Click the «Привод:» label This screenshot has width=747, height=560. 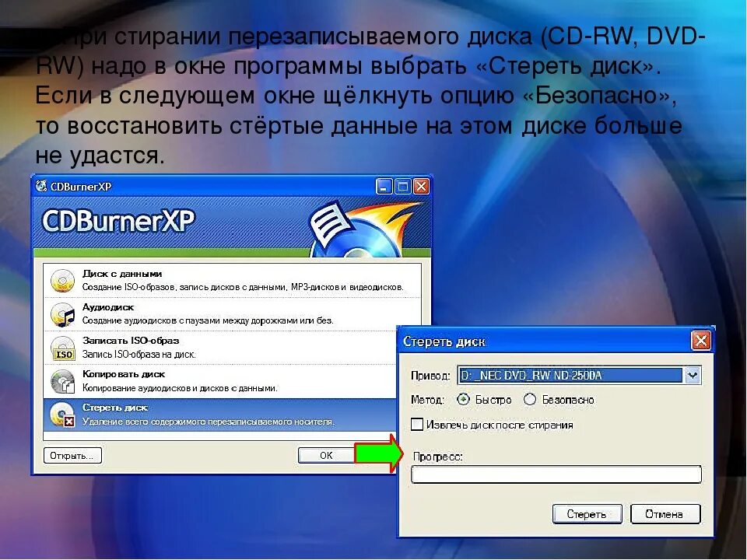[x=430, y=376]
